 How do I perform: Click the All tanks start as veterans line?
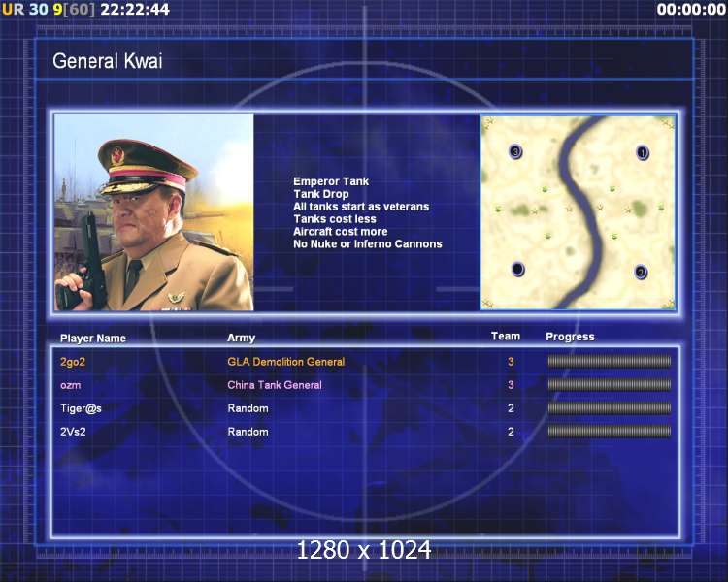pos(361,207)
